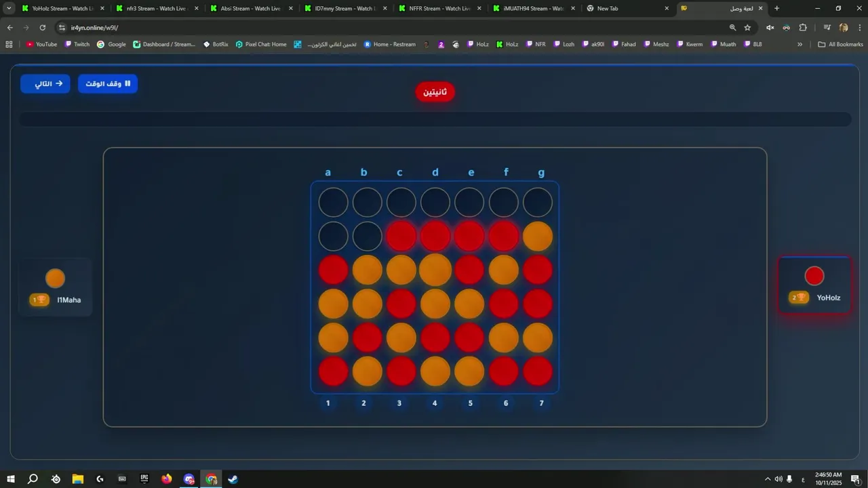Launch Epic Games from the taskbar
This screenshot has height=488, width=868.
click(x=144, y=479)
